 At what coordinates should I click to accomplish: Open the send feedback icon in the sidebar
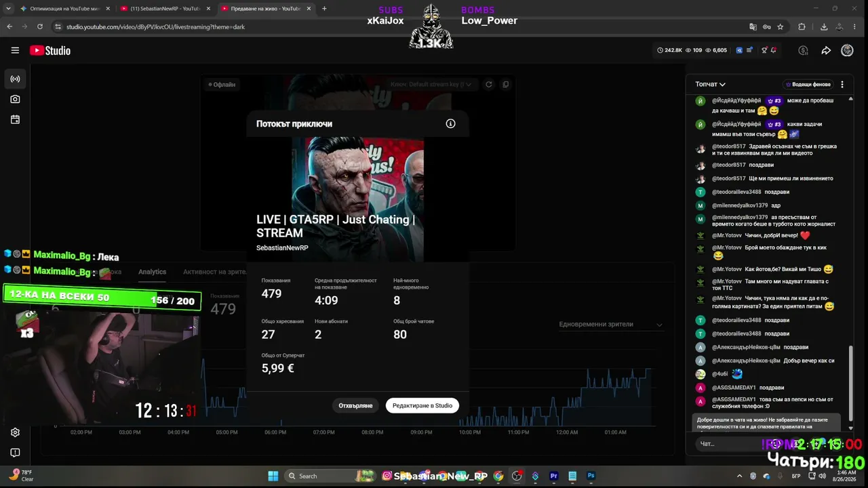coord(15,453)
